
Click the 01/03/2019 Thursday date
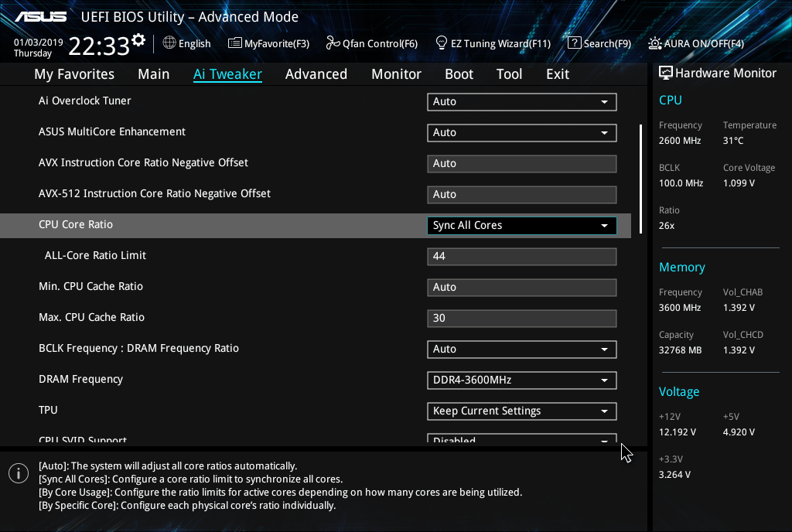38,48
